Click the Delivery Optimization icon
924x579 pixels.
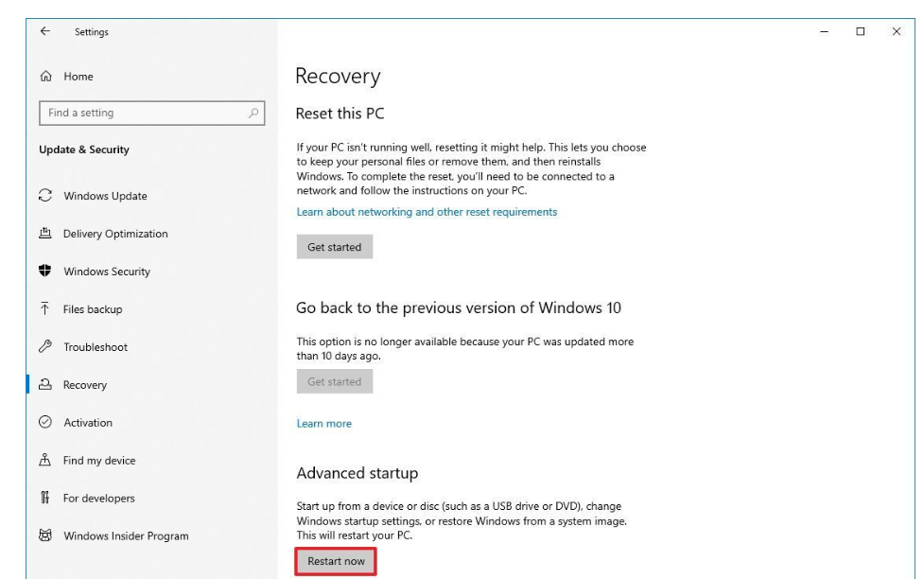44,234
